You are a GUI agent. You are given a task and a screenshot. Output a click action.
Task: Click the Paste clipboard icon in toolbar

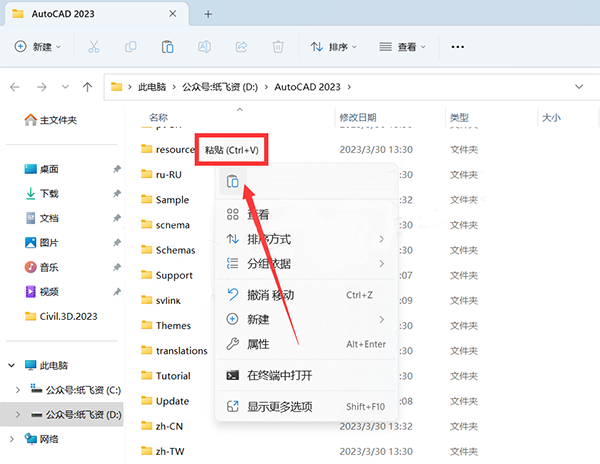point(167,47)
